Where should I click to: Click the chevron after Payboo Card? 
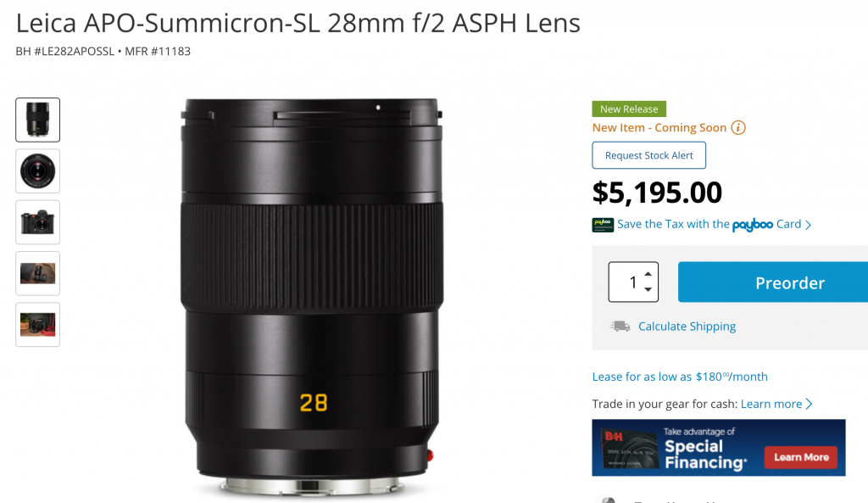pos(808,224)
